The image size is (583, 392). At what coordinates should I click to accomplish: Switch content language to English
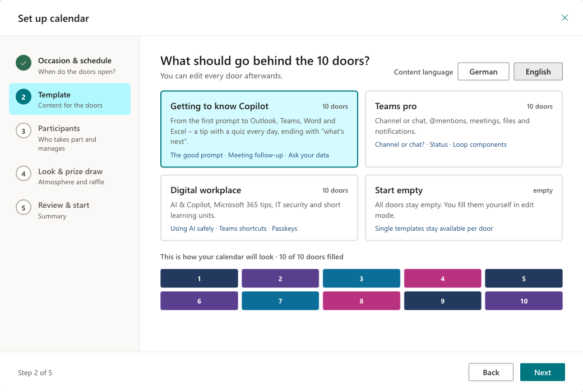point(538,71)
